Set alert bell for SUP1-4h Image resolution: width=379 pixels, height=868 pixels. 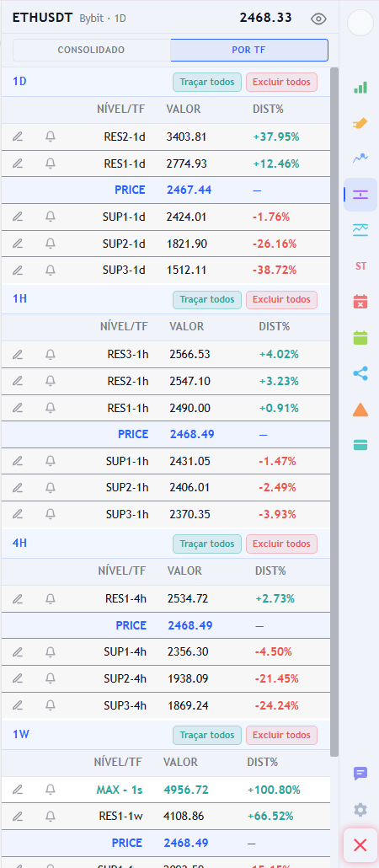tap(51, 651)
